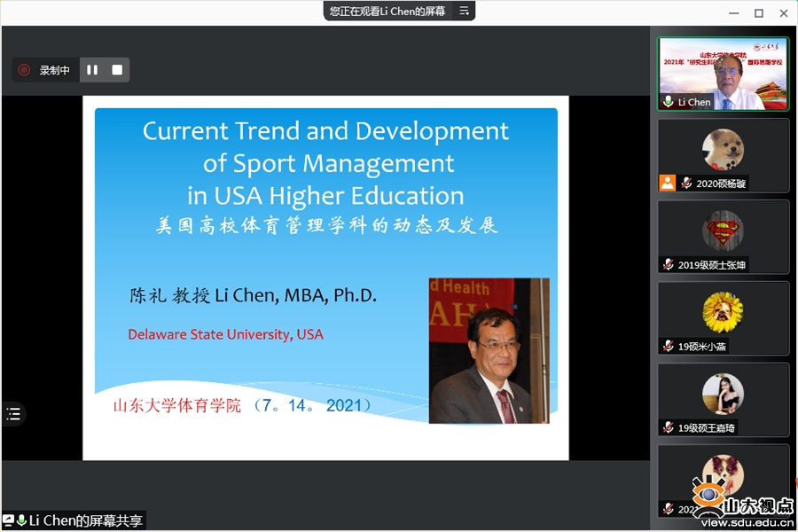798x532 pixels.
Task: Click the 您正在观看Li Chen的屏幕 banner
Action: point(387,11)
